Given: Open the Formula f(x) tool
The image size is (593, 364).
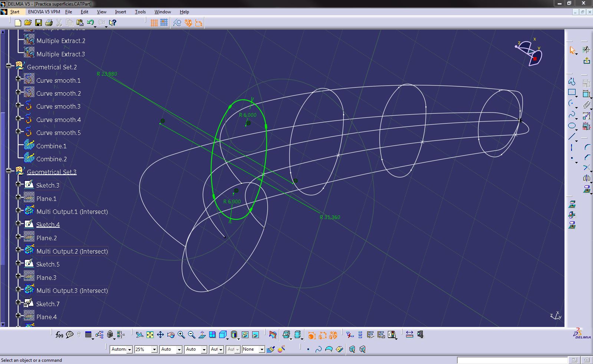Looking at the screenshot, I should tap(59, 335).
